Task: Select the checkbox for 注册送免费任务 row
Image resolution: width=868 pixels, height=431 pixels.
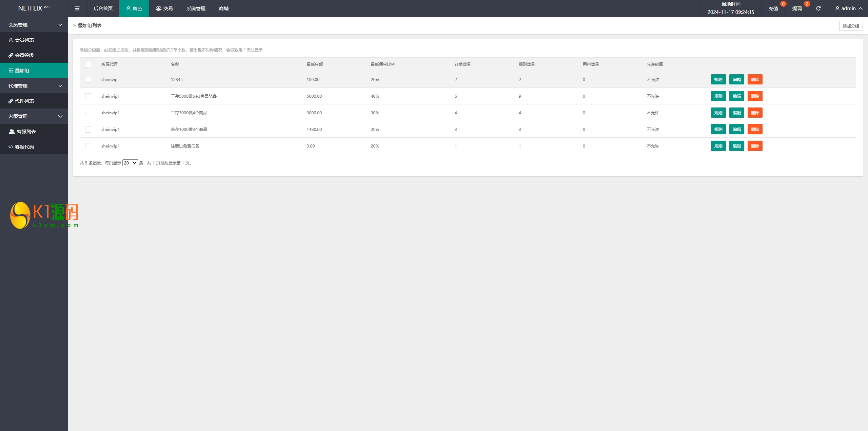Action: [x=88, y=146]
